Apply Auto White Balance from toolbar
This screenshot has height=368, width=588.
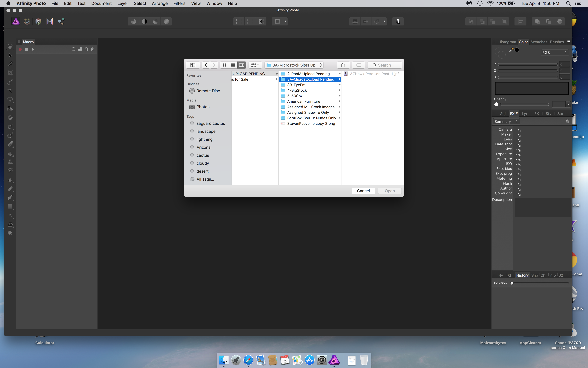pos(166,21)
